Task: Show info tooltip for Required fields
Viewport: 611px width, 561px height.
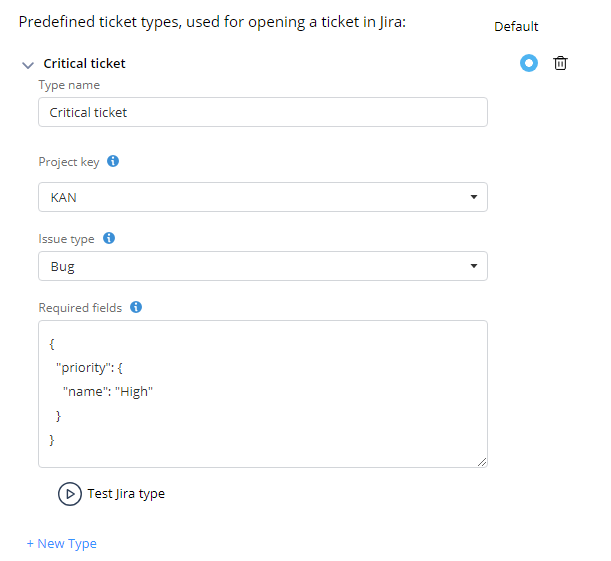Action: [136, 307]
